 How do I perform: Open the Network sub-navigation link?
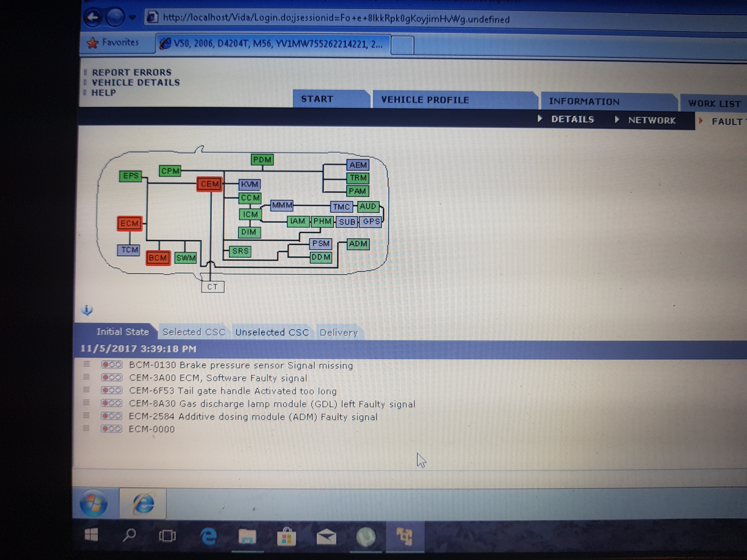651,120
